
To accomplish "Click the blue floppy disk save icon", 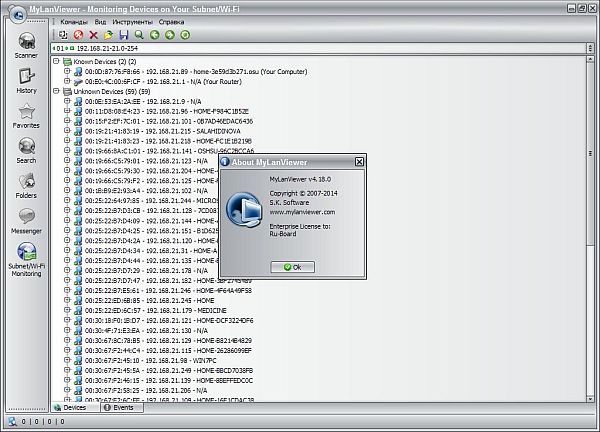I will (x=123, y=34).
